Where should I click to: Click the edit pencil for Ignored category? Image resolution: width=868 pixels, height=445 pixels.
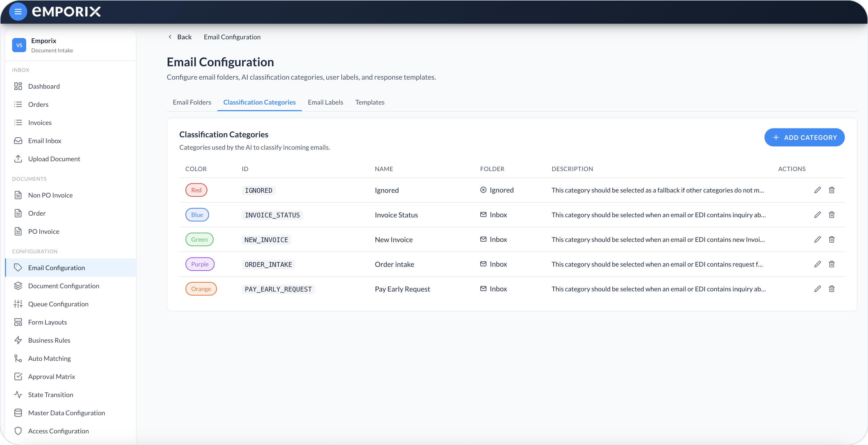click(x=817, y=190)
